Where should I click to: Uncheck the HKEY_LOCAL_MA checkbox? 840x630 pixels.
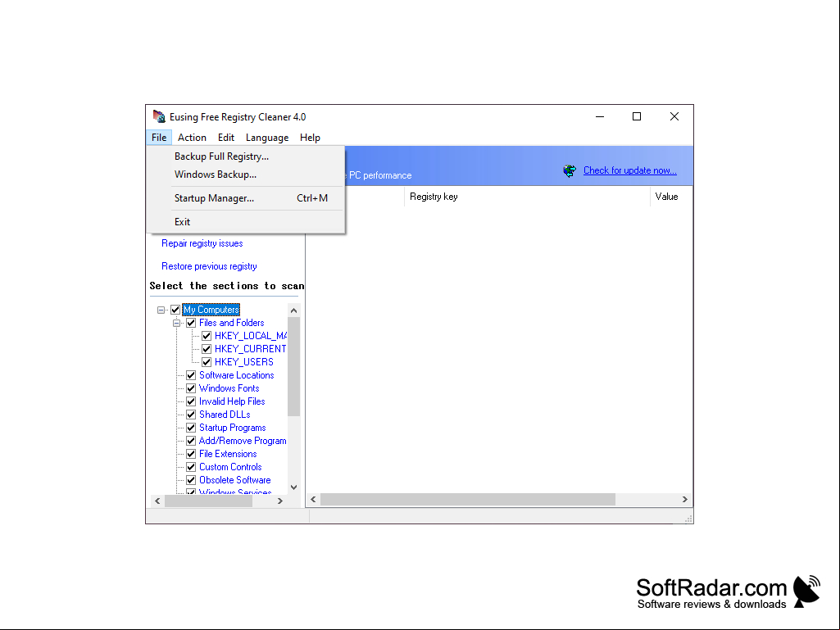207,336
